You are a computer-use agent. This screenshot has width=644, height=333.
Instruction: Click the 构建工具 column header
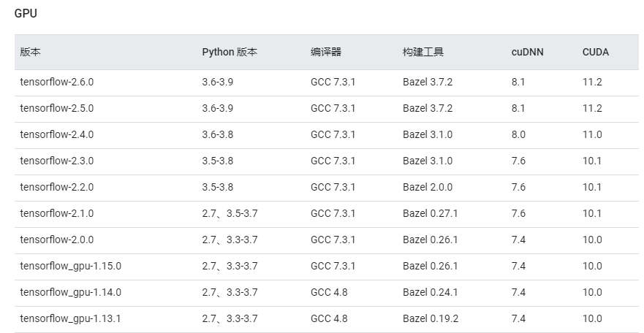[x=423, y=53]
